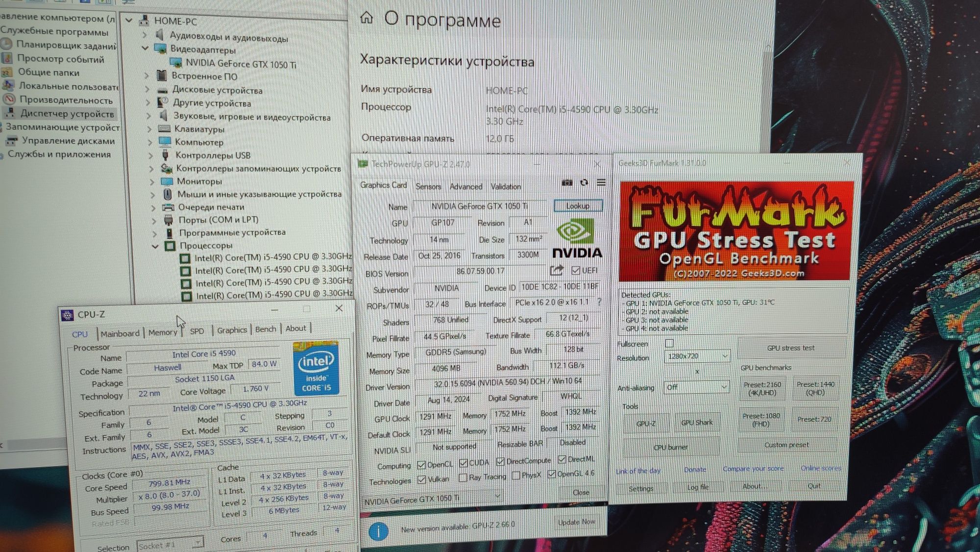Toggle the CUDA checkbox
The image size is (980, 552).
click(463, 463)
